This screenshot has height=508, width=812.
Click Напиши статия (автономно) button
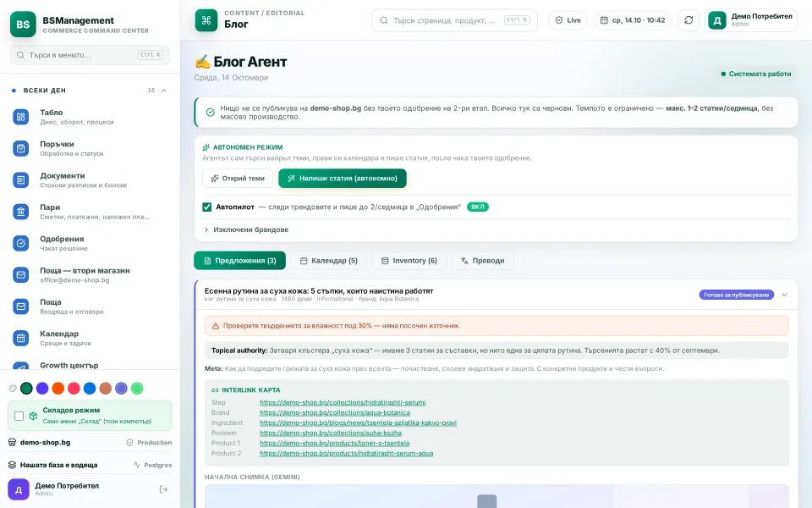[x=343, y=179]
